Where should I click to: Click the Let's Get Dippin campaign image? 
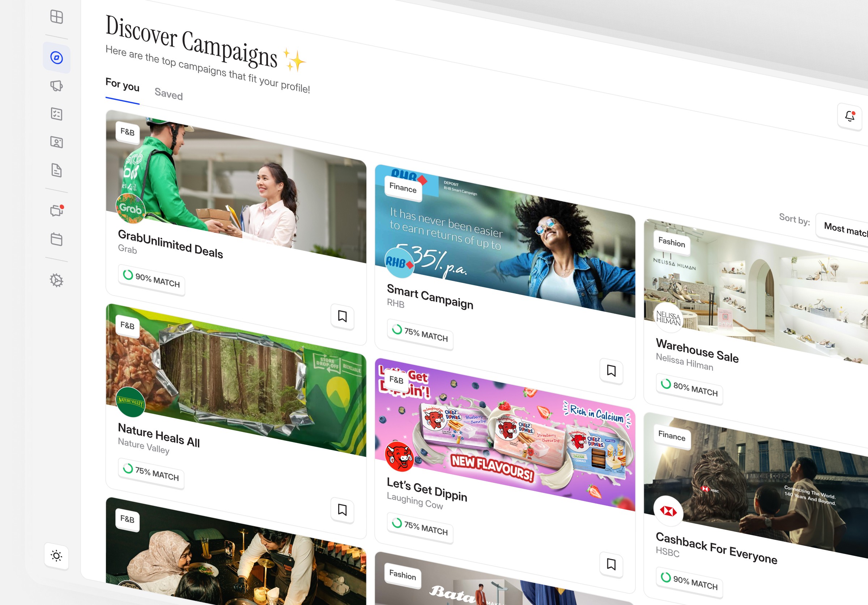tap(505, 434)
